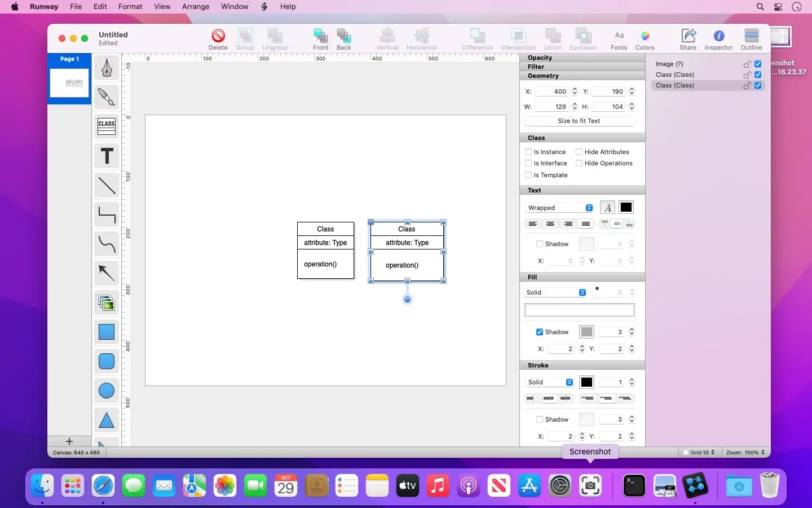Viewport: 812px width, 508px height.
Task: Add a new page with plus button
Action: click(69, 441)
